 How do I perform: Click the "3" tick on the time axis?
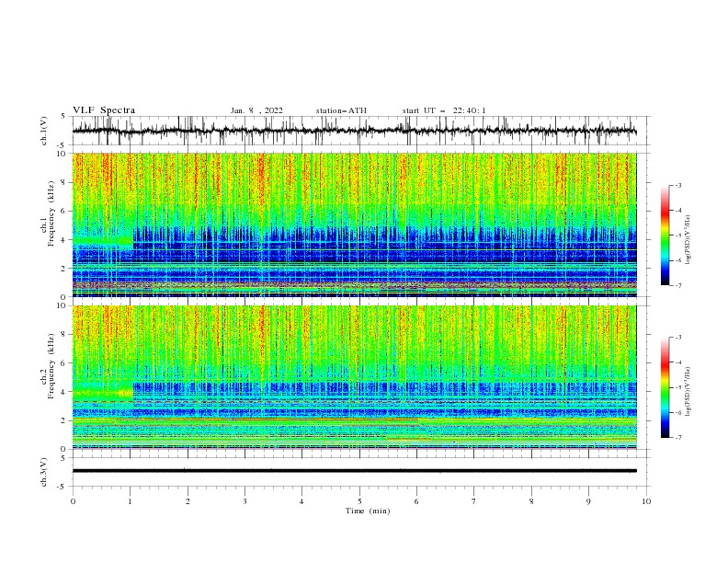tap(245, 501)
